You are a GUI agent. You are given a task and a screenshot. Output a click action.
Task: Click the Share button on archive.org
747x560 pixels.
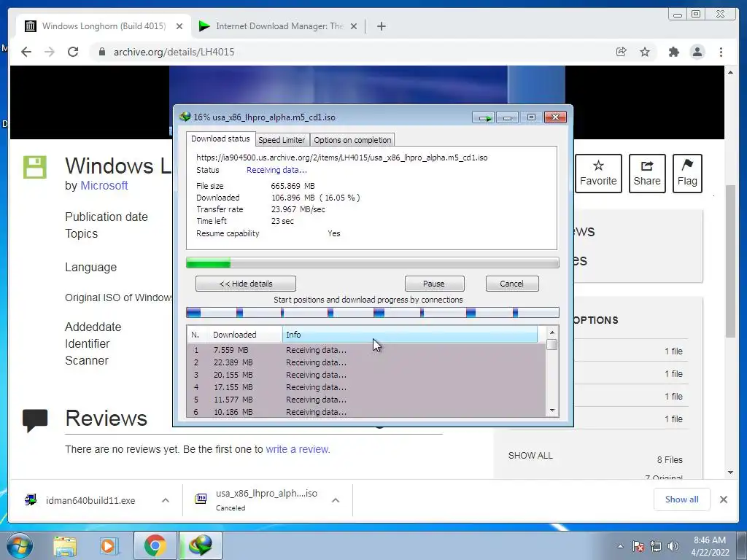(x=647, y=174)
